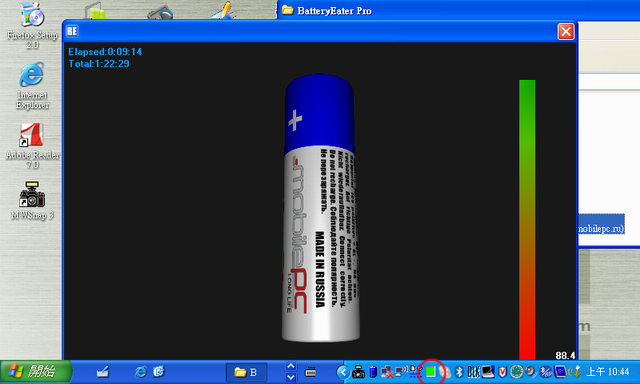The image size is (640, 384).
Task: Click the rotating 3D battery render
Action: [x=321, y=208]
